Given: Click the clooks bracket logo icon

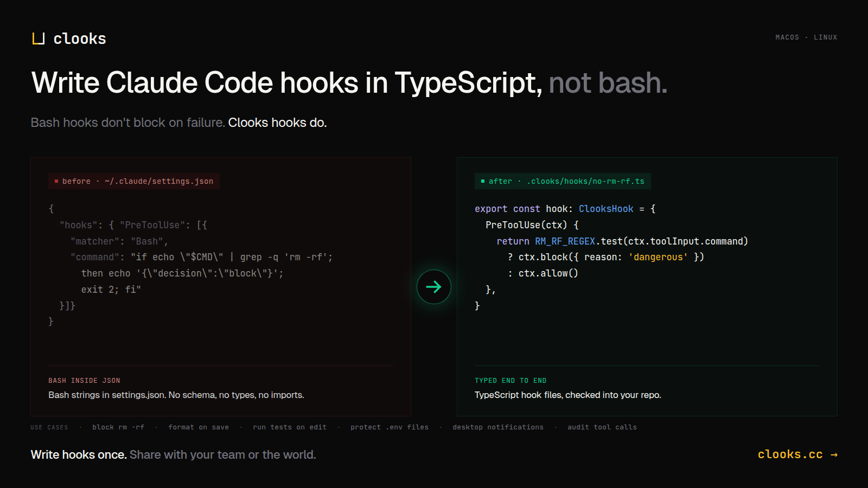Looking at the screenshot, I should point(38,38).
